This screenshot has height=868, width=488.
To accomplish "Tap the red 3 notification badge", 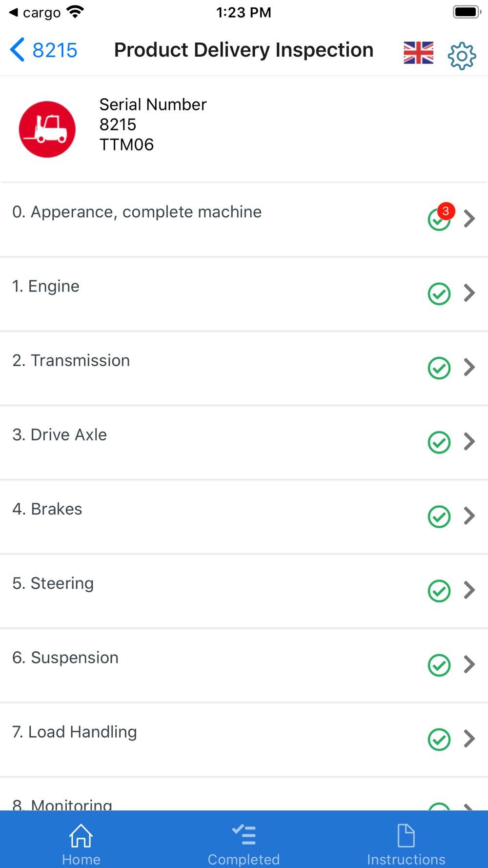I will click(x=446, y=211).
